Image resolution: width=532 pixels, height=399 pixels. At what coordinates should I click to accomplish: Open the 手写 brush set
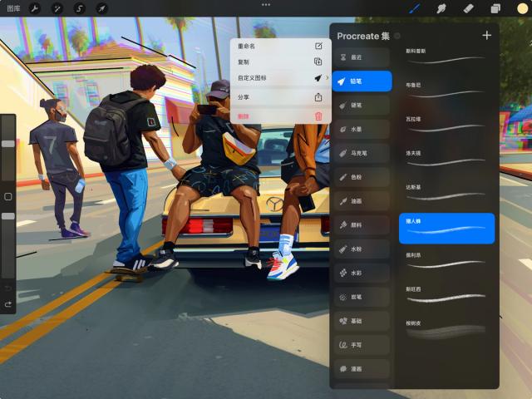pyautogui.click(x=362, y=345)
